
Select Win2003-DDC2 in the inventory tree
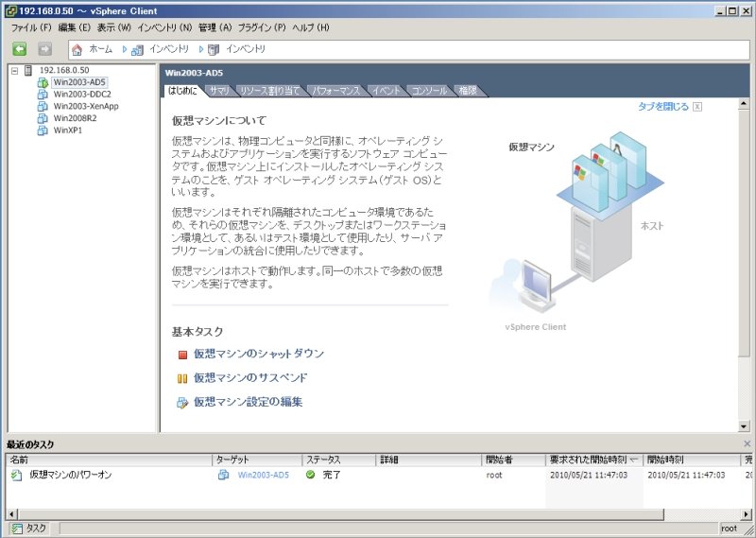(x=82, y=95)
